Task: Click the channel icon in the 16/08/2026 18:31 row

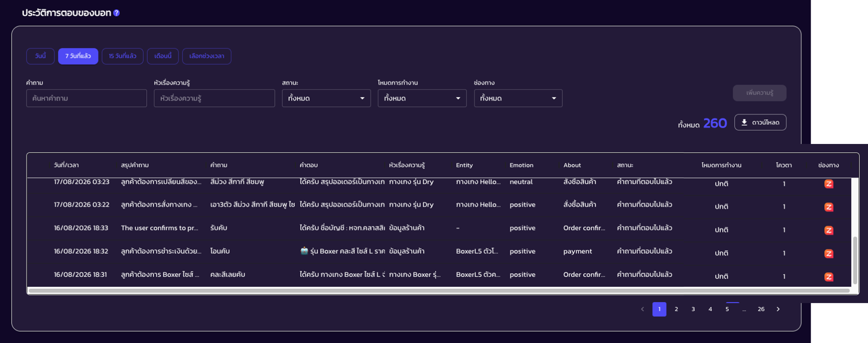Action: [829, 277]
